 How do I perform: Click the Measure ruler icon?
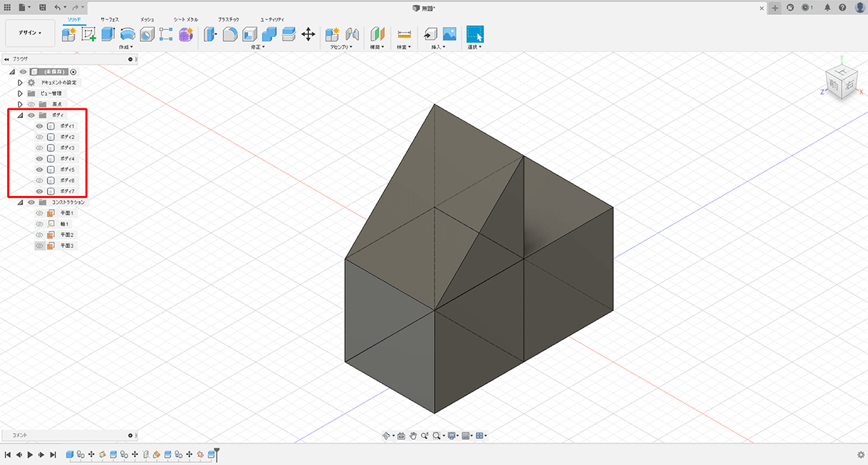404,34
